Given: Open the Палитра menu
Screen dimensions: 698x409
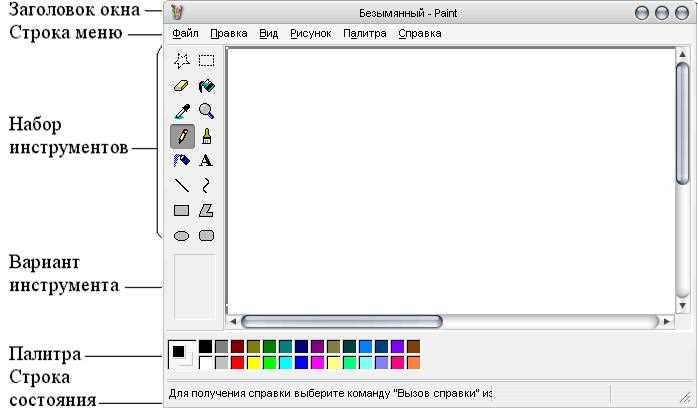Looking at the screenshot, I should coord(365,33).
